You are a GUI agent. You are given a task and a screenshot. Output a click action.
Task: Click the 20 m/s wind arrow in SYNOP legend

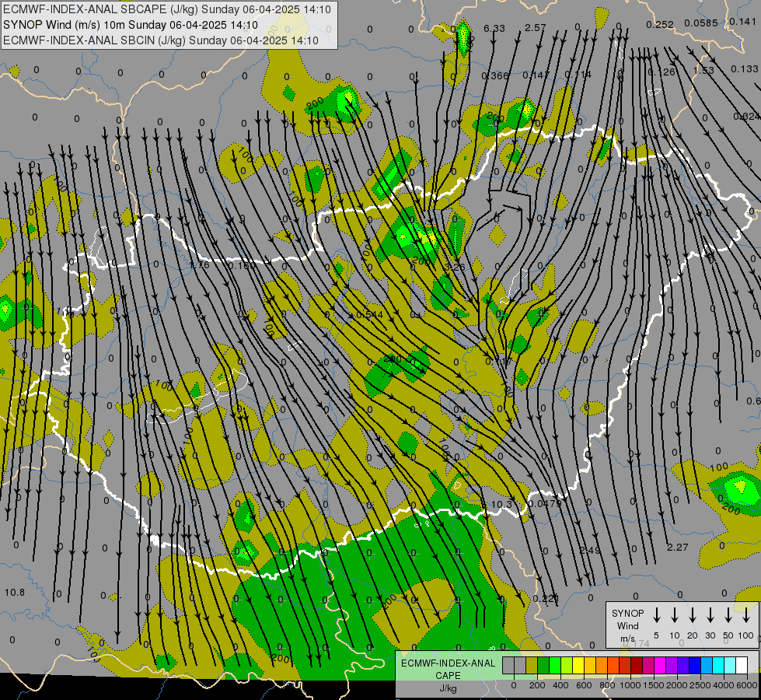tap(693, 615)
